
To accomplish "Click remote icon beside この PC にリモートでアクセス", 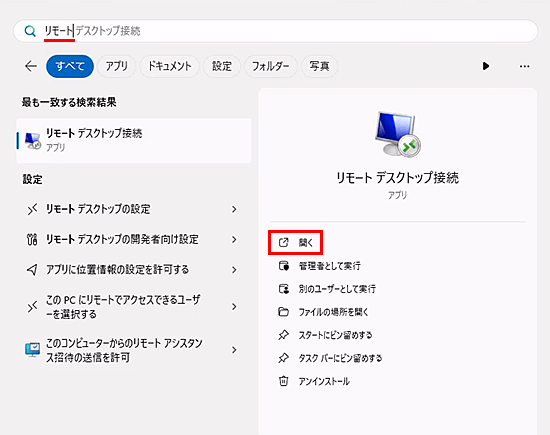I will 32,307.
